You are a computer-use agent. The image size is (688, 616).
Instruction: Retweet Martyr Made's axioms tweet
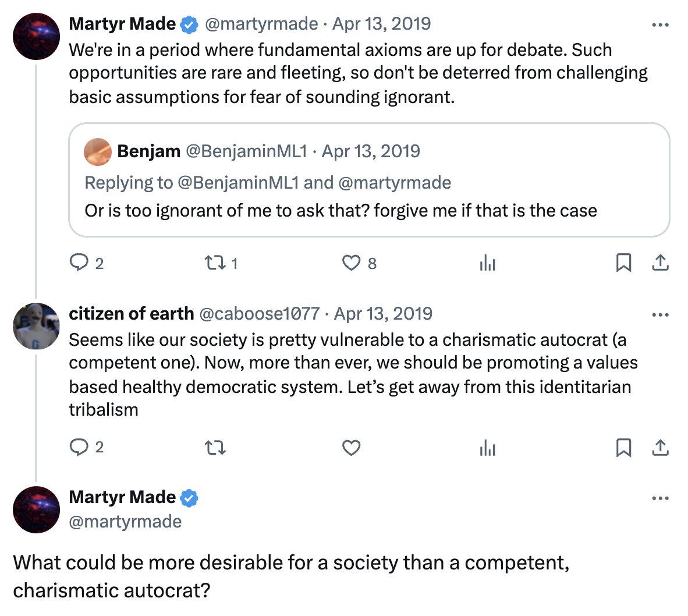[215, 263]
